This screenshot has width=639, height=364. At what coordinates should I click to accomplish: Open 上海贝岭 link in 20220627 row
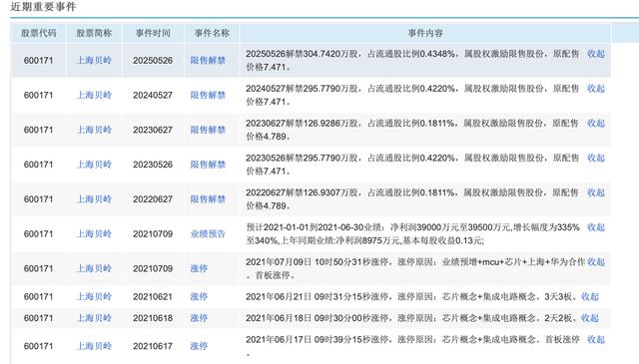pyautogui.click(x=94, y=199)
